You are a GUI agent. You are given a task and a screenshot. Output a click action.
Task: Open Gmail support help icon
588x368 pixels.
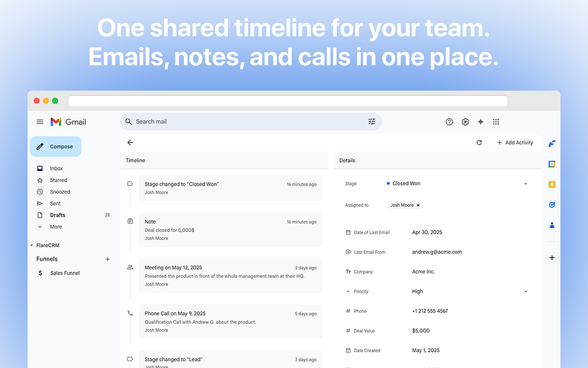coord(449,121)
